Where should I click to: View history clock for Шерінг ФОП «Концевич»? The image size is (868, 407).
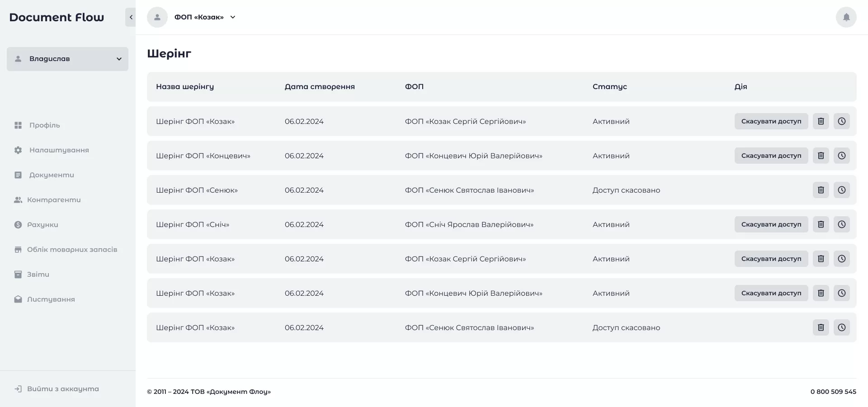tap(842, 156)
